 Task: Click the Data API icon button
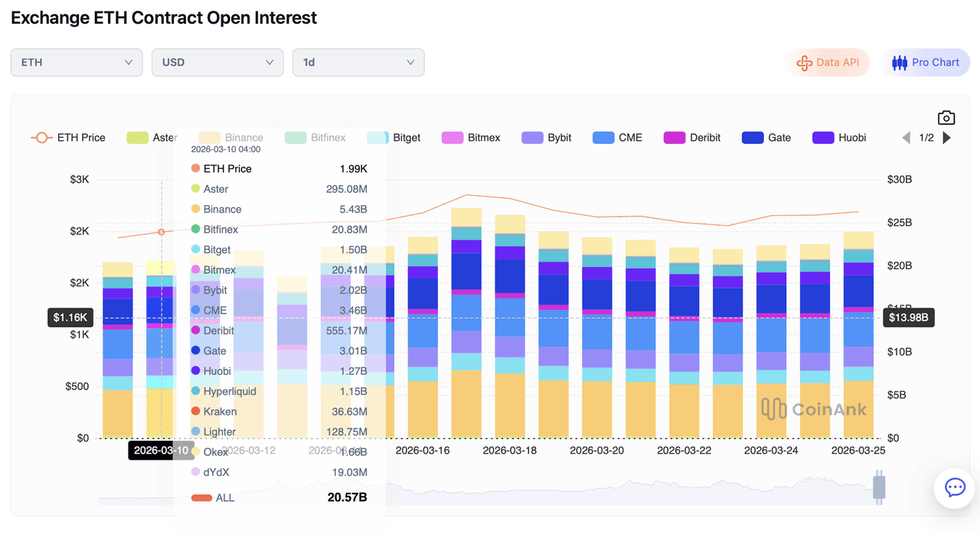pyautogui.click(x=828, y=63)
